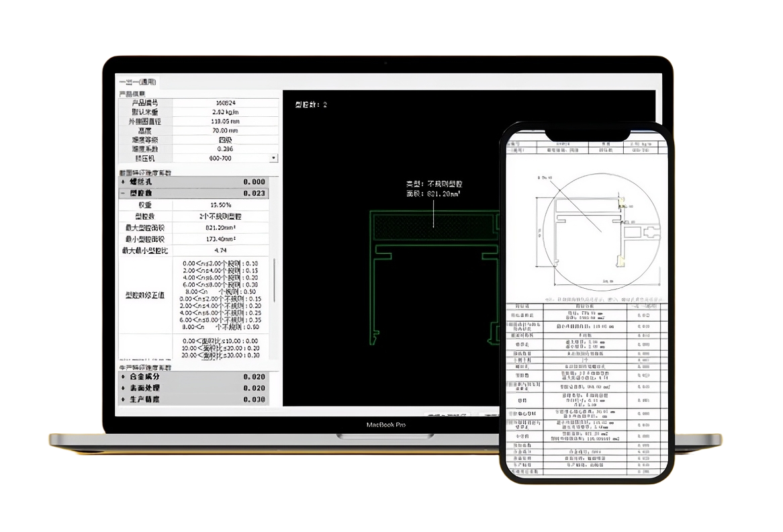The image size is (783, 532).
Task: Click the 面积 annotation under 类型 in the CAD view
Action: click(432, 193)
